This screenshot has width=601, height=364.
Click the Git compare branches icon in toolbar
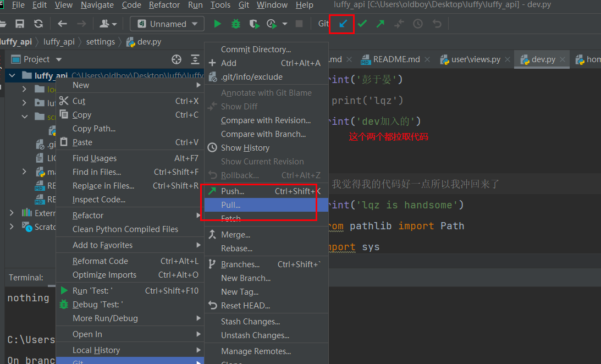pyautogui.click(x=399, y=24)
